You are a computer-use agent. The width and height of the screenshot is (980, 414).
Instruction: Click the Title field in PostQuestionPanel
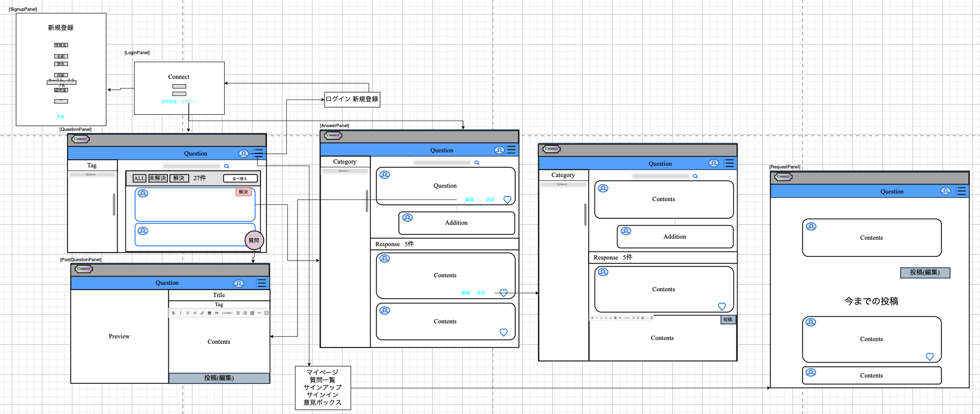coord(219,295)
